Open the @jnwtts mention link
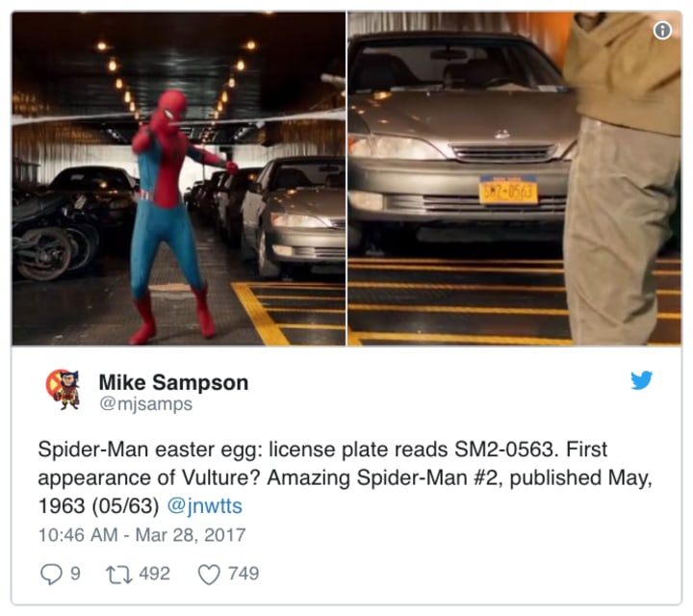 [205, 505]
